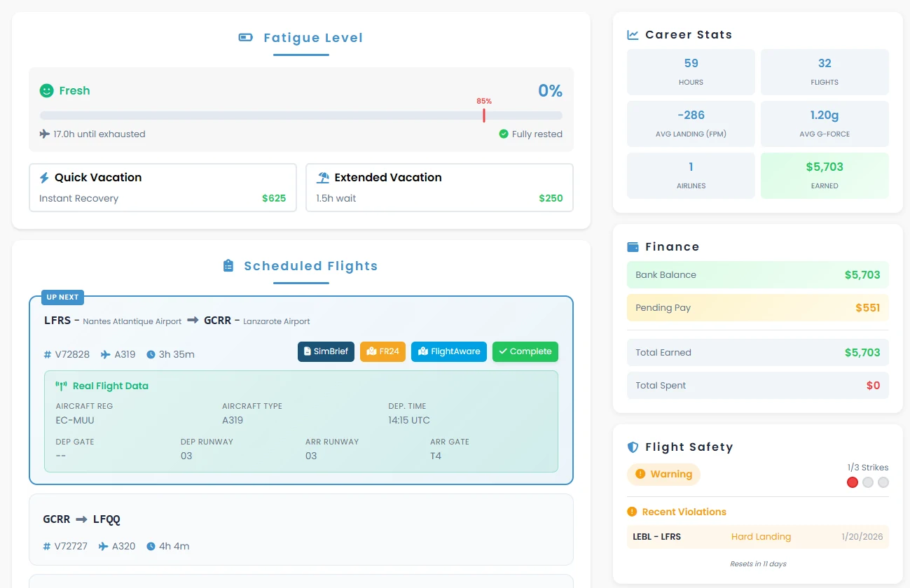Click the green Fully rested checkmark icon

tap(503, 134)
